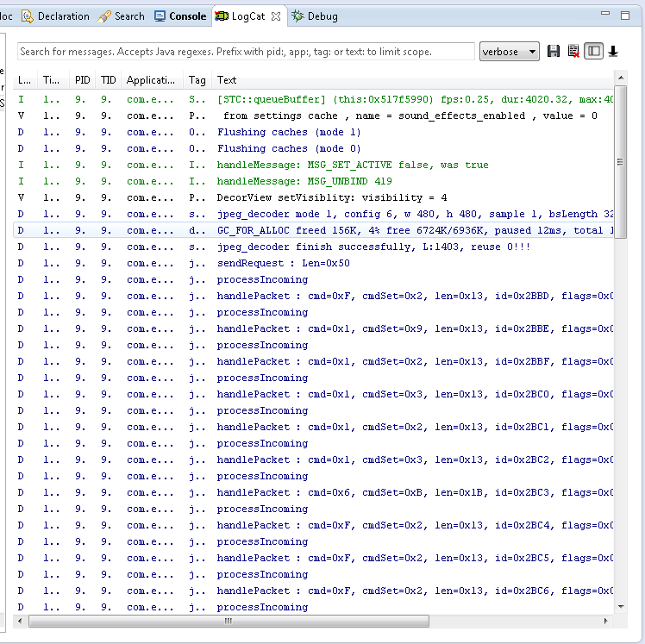Viewport: 645px width, 644px height.
Task: Select the jpeg_decoder mode 1 row
Action: pos(314,215)
